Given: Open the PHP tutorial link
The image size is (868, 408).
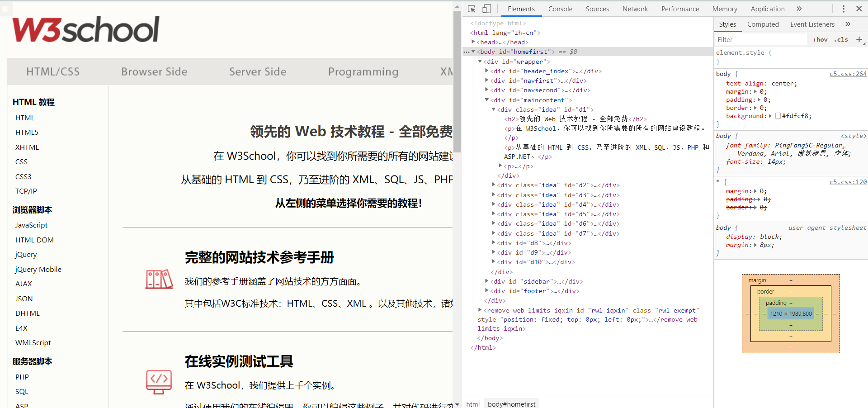Looking at the screenshot, I should (x=22, y=377).
